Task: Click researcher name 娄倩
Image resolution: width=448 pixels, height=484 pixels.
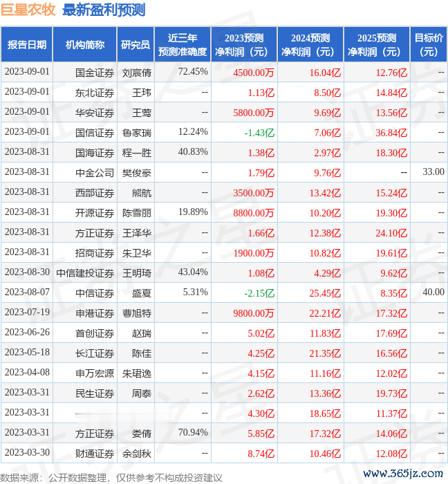Action: point(142,434)
